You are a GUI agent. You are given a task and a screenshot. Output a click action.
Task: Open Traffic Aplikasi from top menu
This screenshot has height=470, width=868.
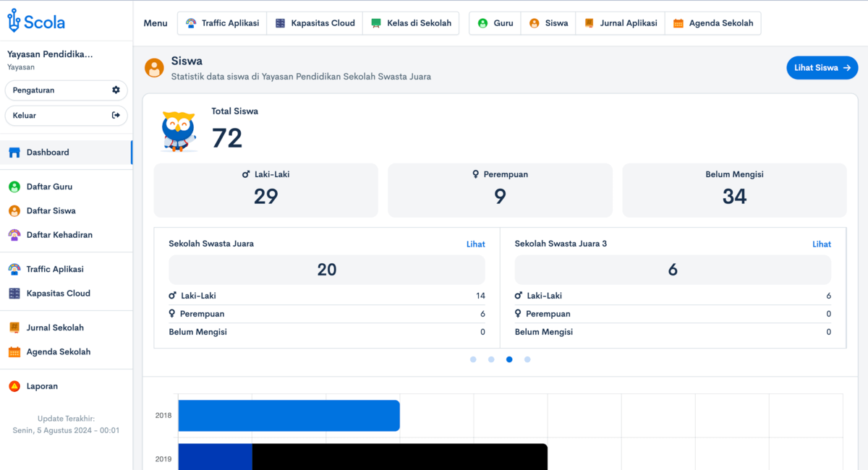coord(222,23)
